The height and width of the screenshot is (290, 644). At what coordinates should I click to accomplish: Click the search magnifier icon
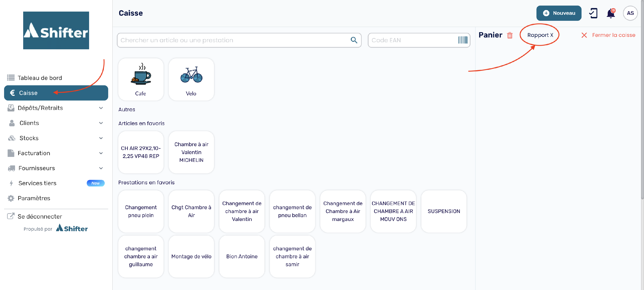[x=354, y=40]
